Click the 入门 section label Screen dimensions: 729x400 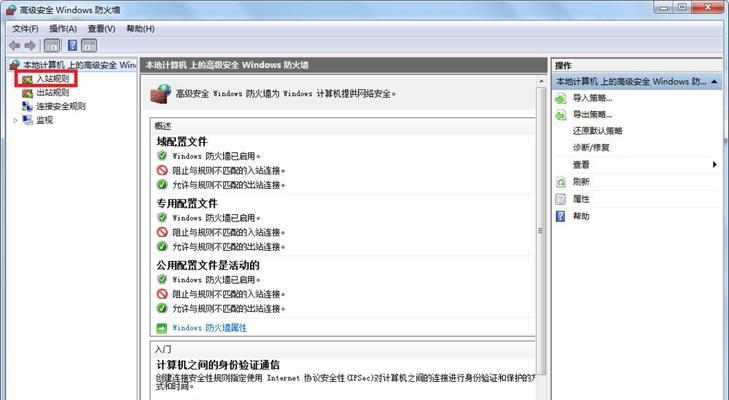(x=163, y=349)
